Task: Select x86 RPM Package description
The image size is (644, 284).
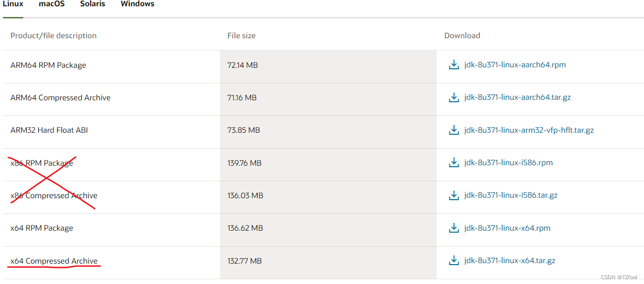Action: [x=42, y=163]
